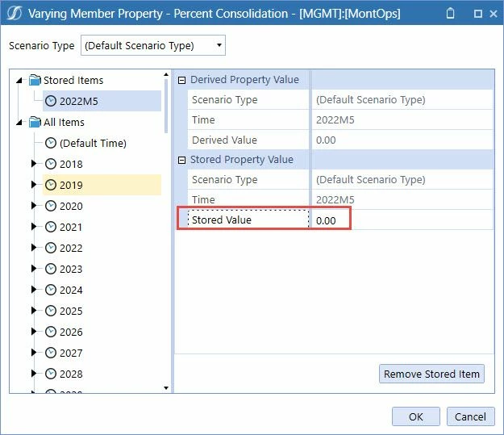Expand the 2022 time node
The height and width of the screenshot is (435, 504).
(x=33, y=248)
